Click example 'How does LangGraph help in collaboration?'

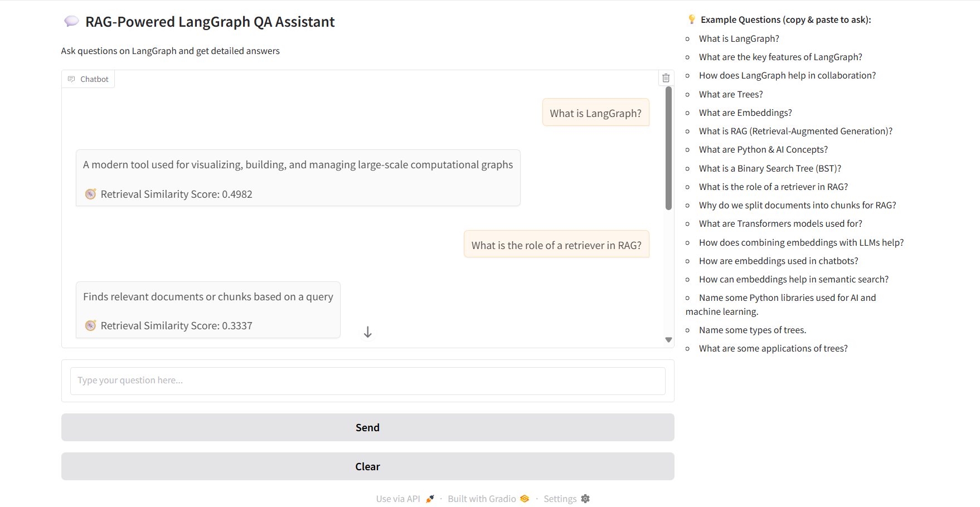click(788, 75)
